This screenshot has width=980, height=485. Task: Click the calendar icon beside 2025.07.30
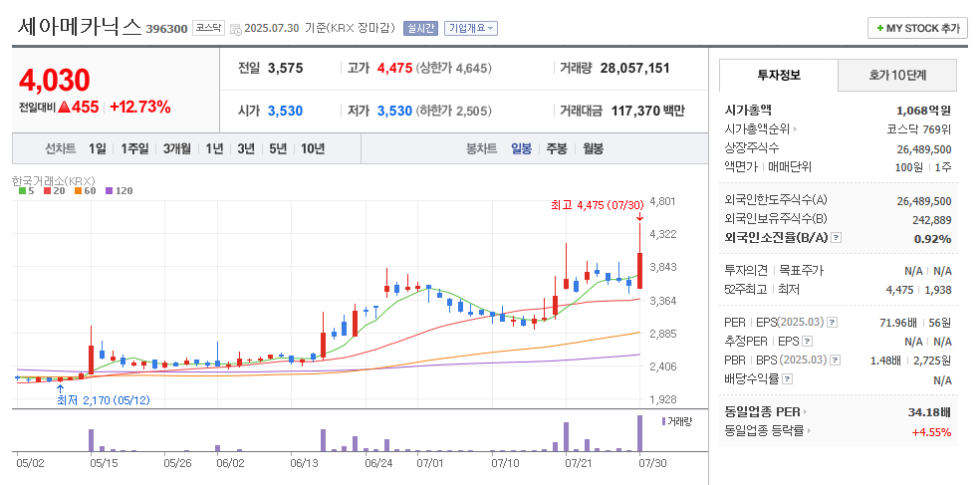(236, 29)
